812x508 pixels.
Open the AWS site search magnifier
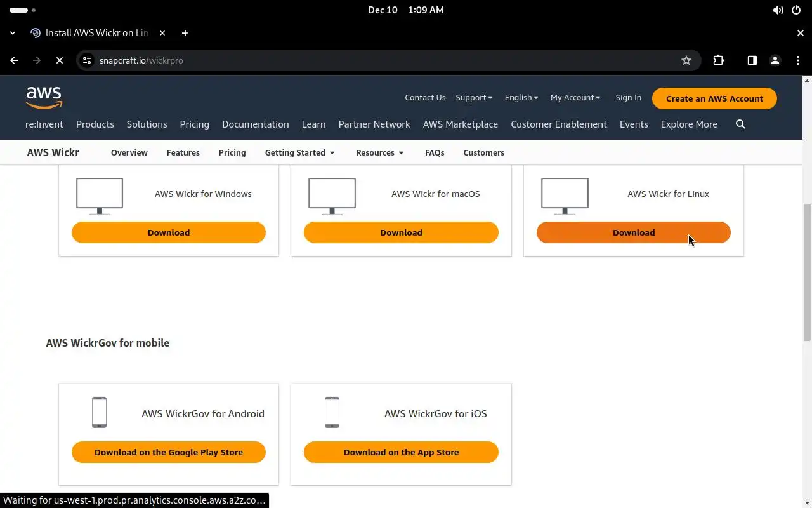click(740, 124)
